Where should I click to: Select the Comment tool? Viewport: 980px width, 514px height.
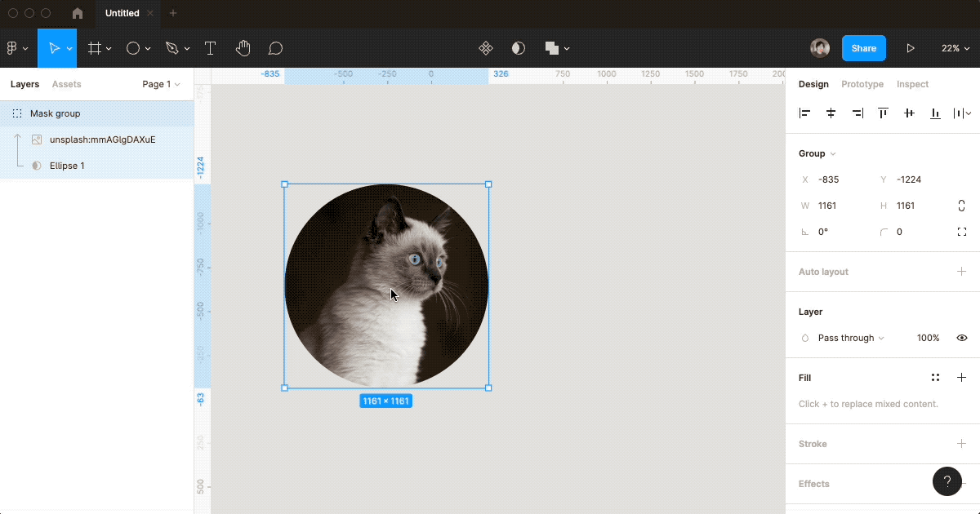275,48
